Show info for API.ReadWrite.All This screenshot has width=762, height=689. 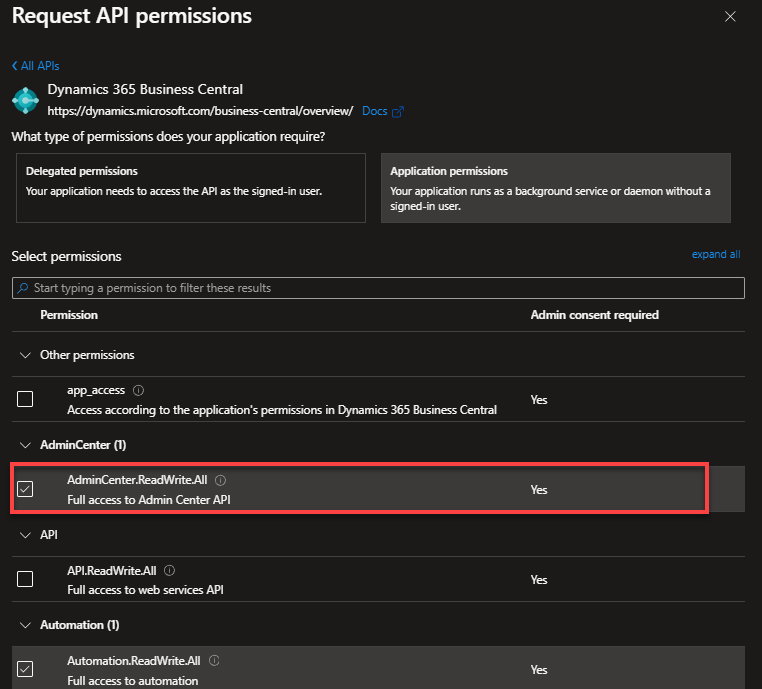pyautogui.click(x=169, y=570)
